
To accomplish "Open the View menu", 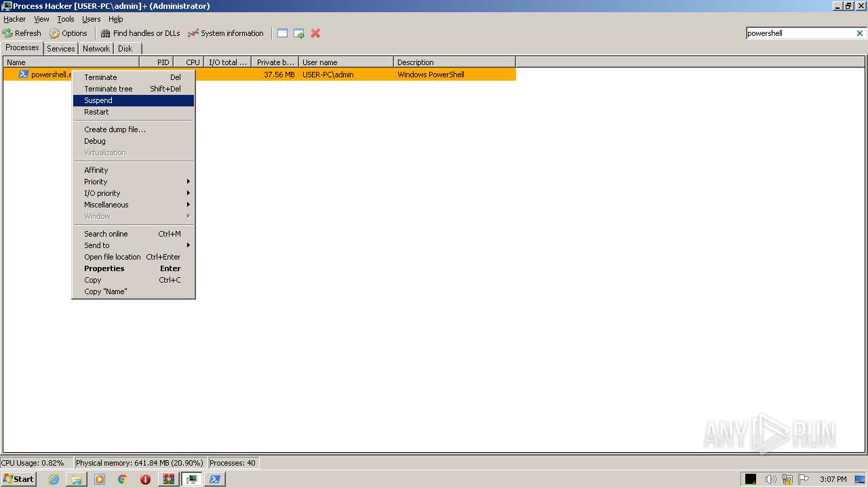I will tap(41, 19).
